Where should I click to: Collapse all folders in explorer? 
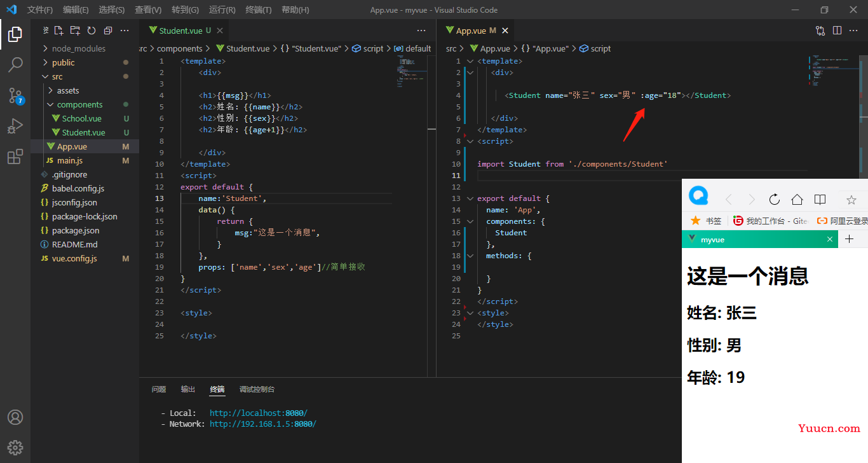click(108, 31)
